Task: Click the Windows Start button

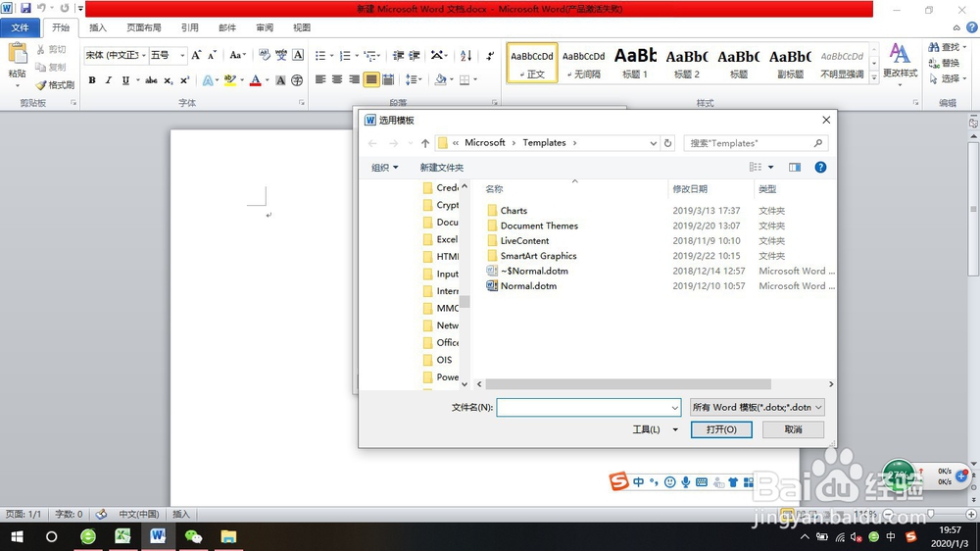Action: (17, 536)
